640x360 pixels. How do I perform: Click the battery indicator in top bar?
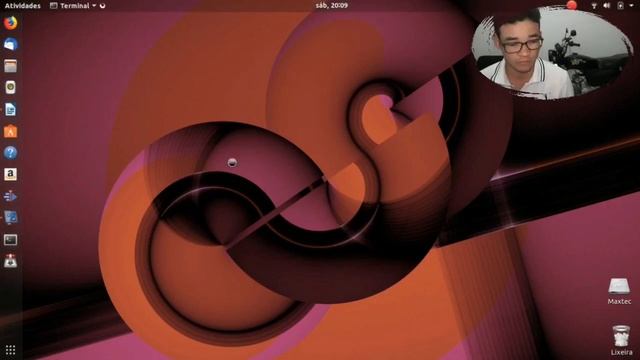tap(620, 5)
